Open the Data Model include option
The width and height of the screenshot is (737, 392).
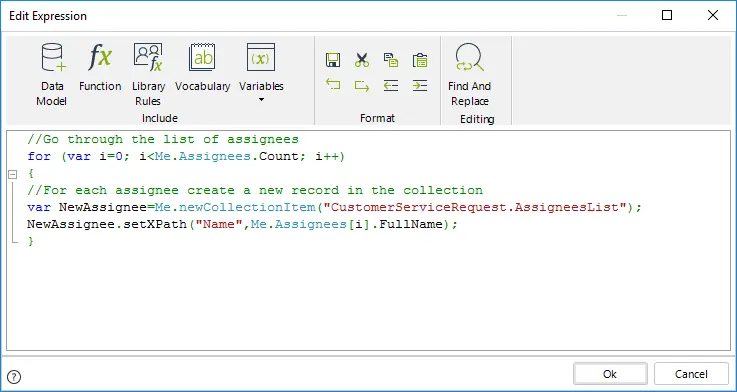(51, 74)
